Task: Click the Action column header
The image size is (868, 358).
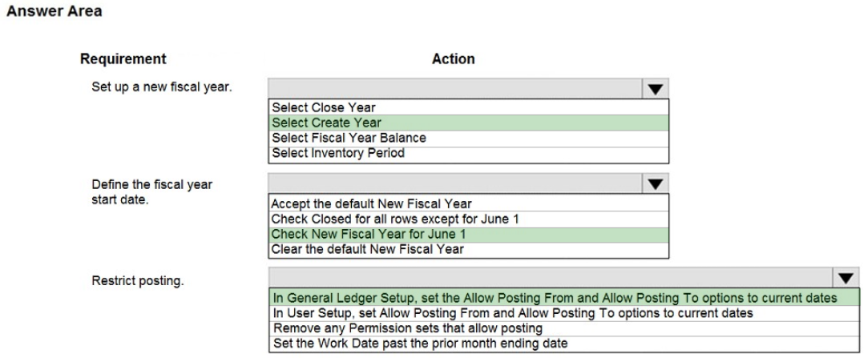Action: tap(453, 58)
